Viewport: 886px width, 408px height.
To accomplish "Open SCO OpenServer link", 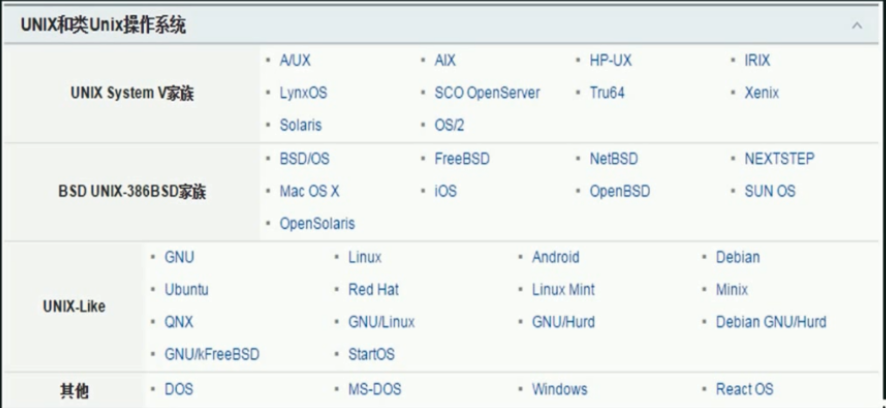I will (487, 93).
